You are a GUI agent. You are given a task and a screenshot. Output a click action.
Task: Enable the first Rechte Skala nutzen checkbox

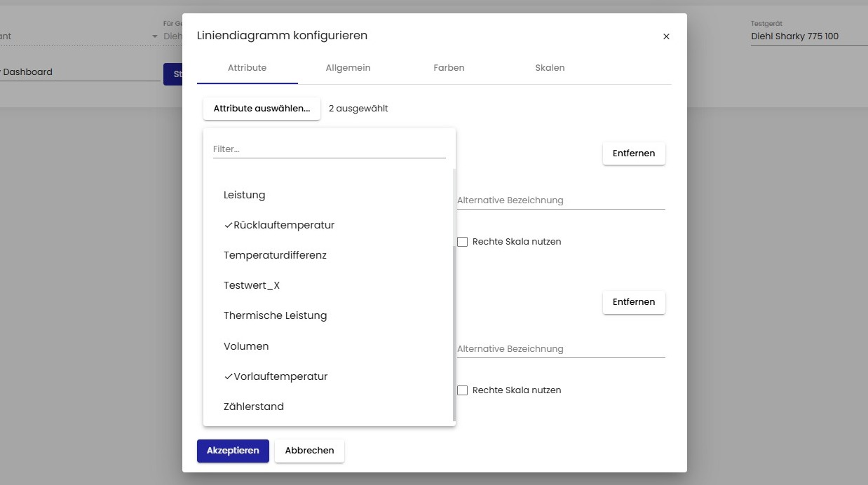click(463, 242)
